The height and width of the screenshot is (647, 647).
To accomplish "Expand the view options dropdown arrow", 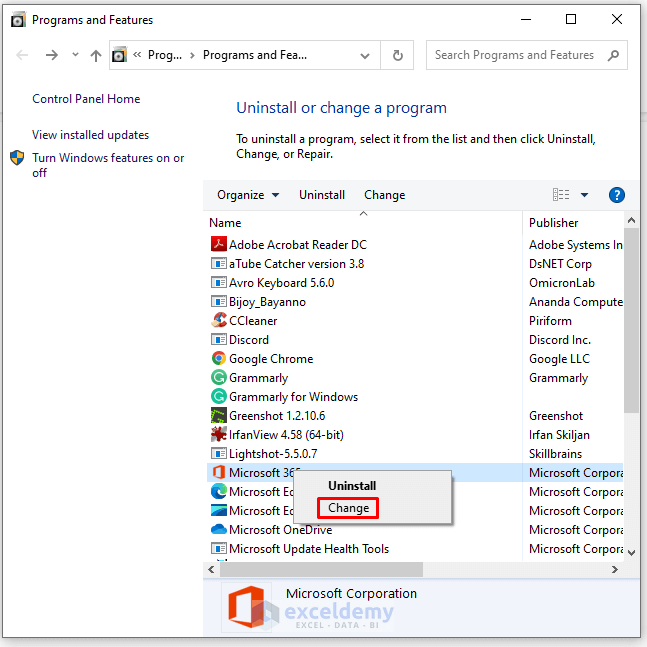I will click(584, 195).
